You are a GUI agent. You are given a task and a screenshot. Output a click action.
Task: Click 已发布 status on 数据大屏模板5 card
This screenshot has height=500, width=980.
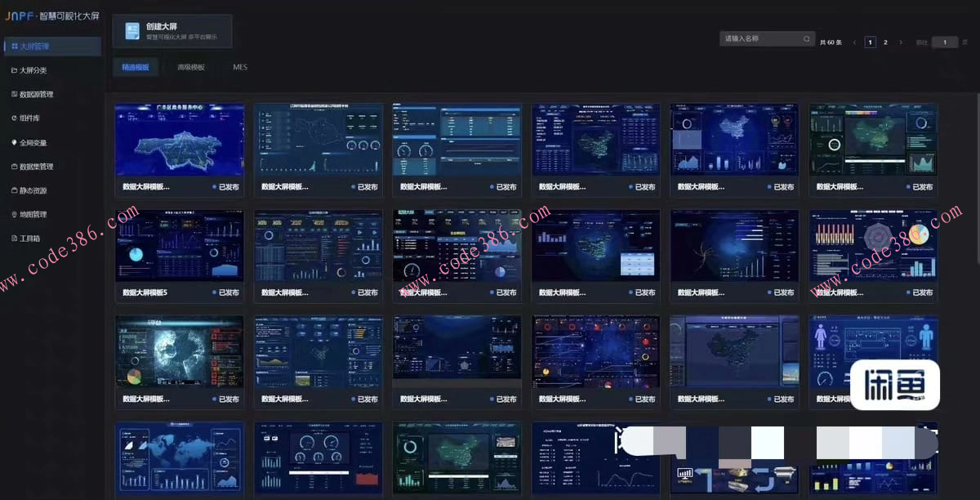(x=225, y=292)
